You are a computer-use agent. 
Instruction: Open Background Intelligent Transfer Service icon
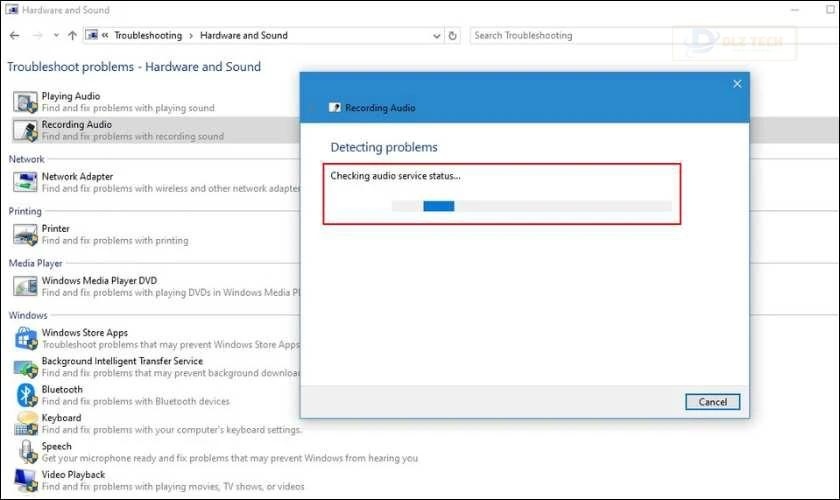25,366
